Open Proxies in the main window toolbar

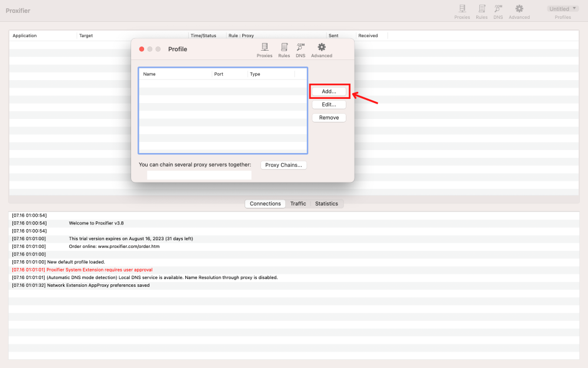[462, 12]
